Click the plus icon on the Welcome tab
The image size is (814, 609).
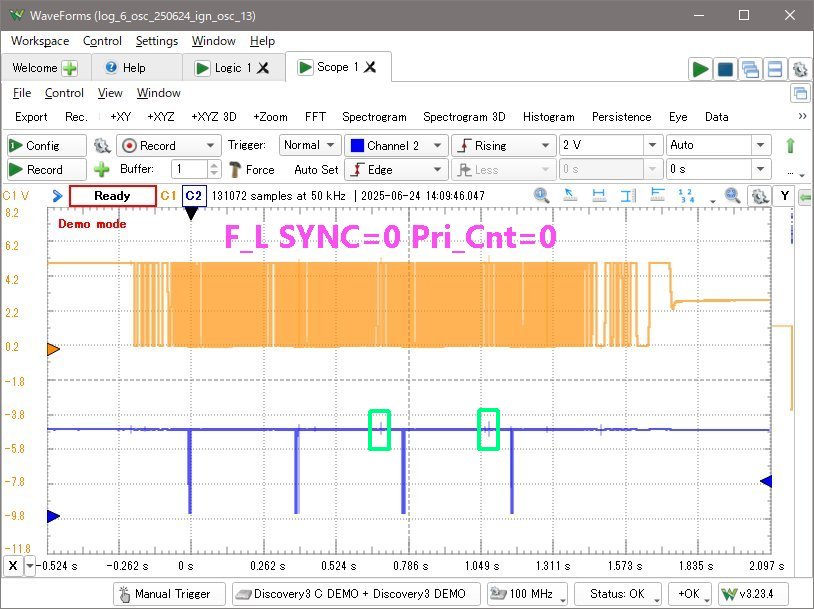[x=70, y=68]
